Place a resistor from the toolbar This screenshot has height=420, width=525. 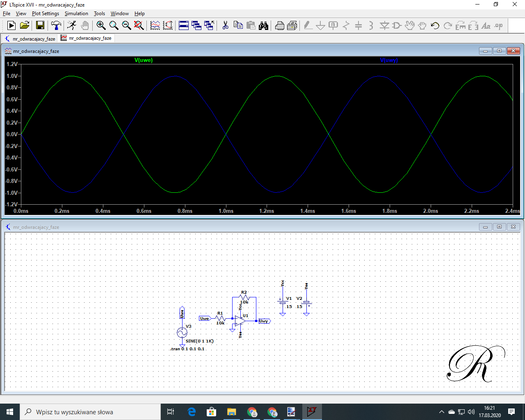click(346, 25)
